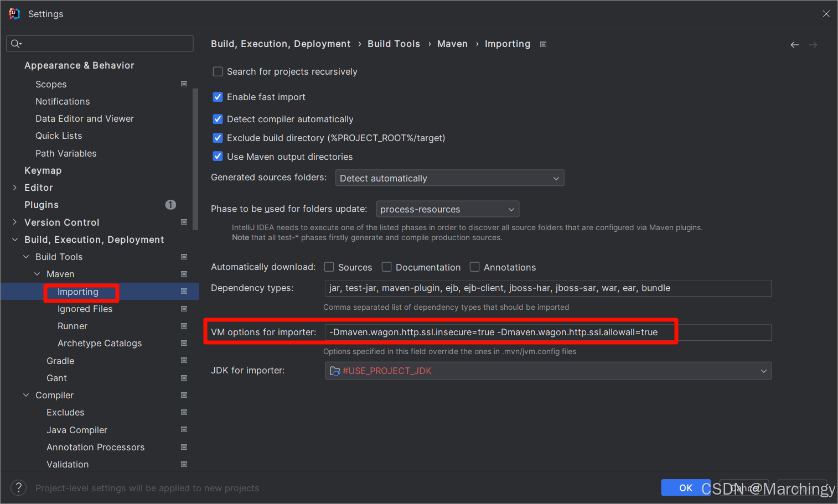This screenshot has width=838, height=504.
Task: Go back with the left arrow
Action: coord(795,45)
